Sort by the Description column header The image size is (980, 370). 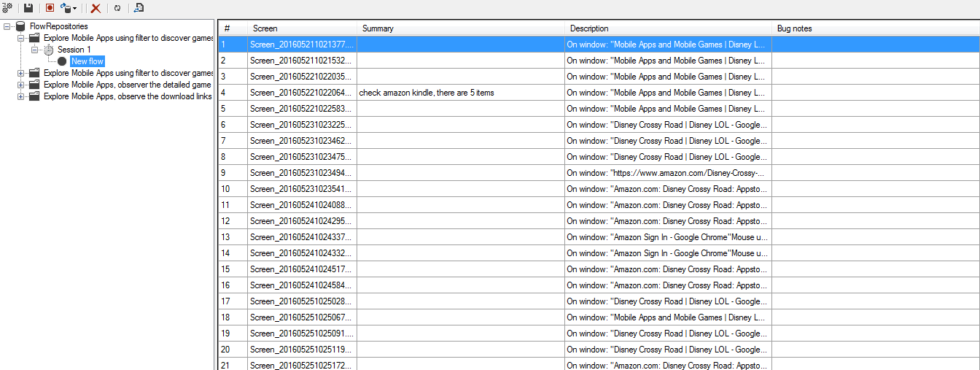[x=668, y=28]
